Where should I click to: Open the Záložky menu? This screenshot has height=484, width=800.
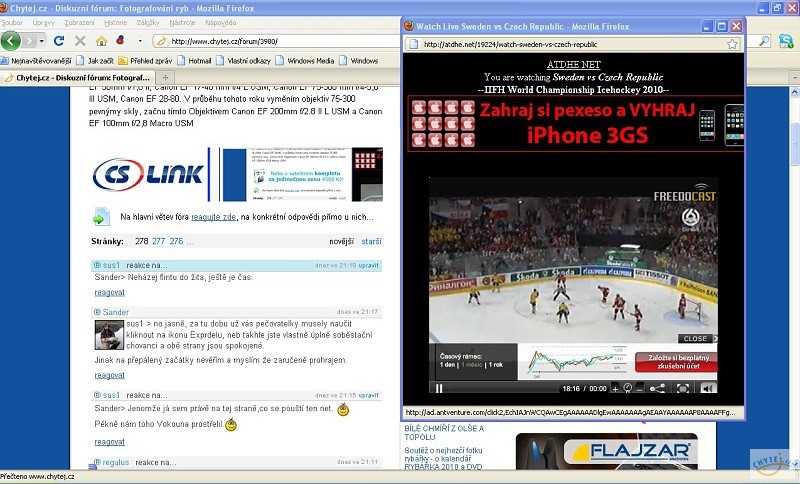[148, 22]
